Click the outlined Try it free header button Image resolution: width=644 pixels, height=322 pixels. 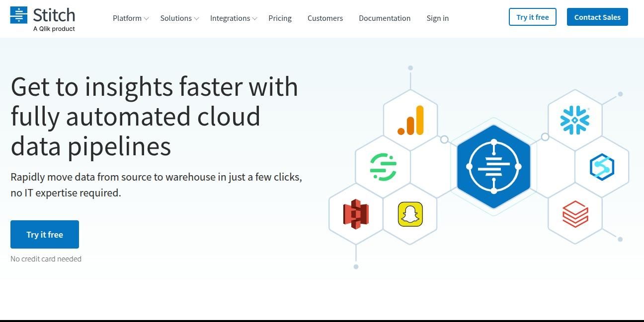point(532,17)
